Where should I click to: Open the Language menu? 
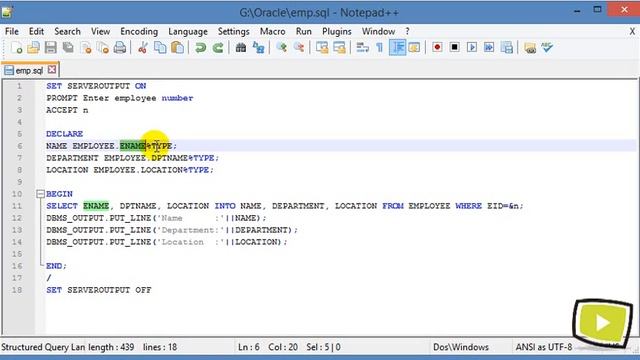(x=188, y=31)
